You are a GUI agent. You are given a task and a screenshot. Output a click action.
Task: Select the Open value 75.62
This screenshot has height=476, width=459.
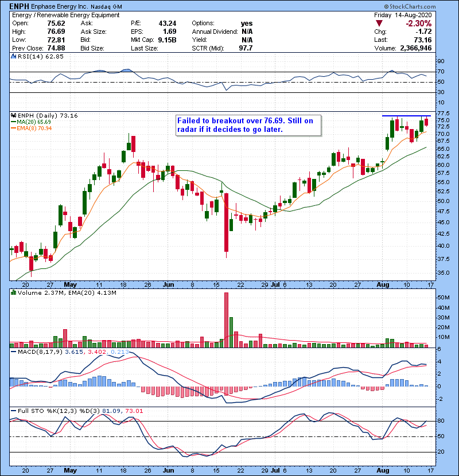tap(56, 24)
